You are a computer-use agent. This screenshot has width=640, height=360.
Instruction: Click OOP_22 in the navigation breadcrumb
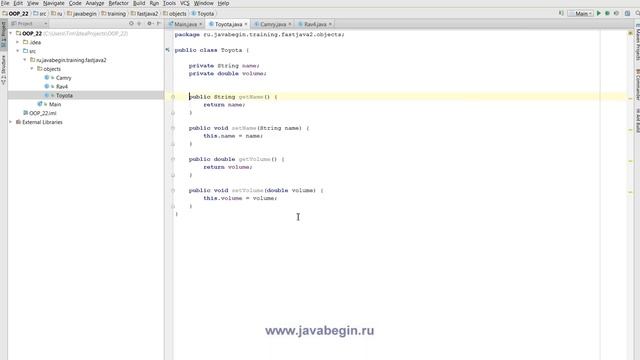(x=16, y=13)
